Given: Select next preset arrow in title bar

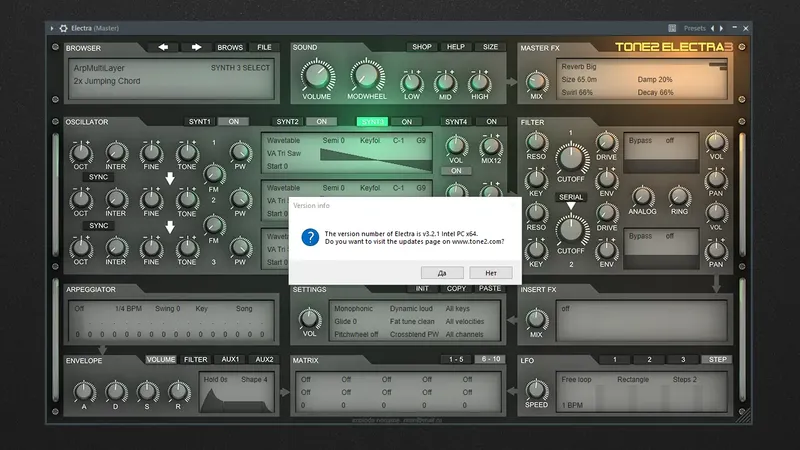Looking at the screenshot, I should pos(721,29).
